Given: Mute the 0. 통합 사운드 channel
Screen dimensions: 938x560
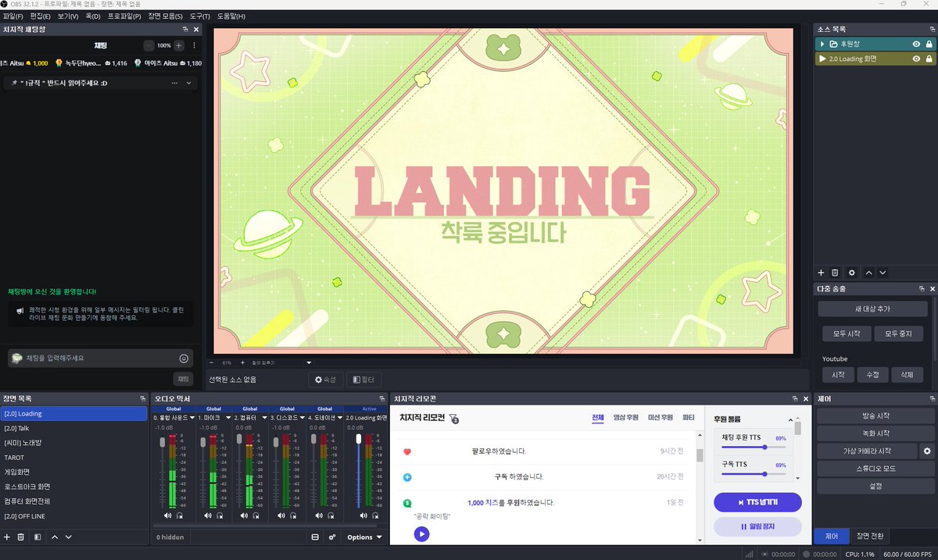Looking at the screenshot, I should (x=168, y=516).
